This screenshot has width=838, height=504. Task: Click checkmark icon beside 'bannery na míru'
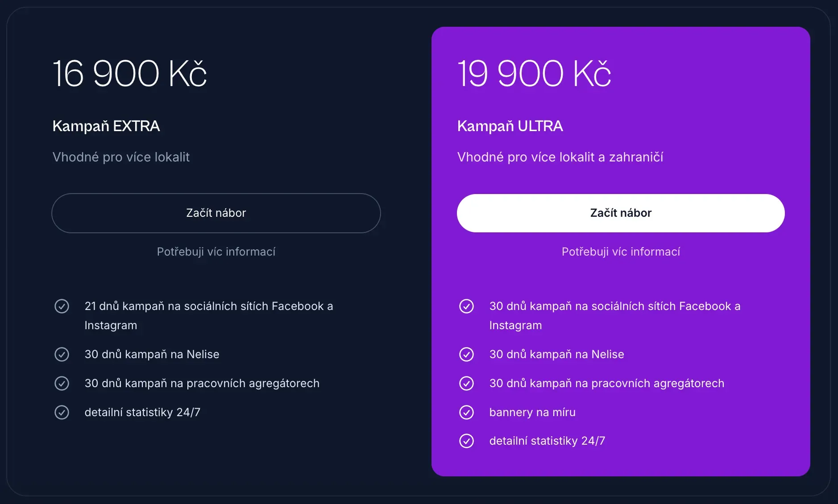466,413
